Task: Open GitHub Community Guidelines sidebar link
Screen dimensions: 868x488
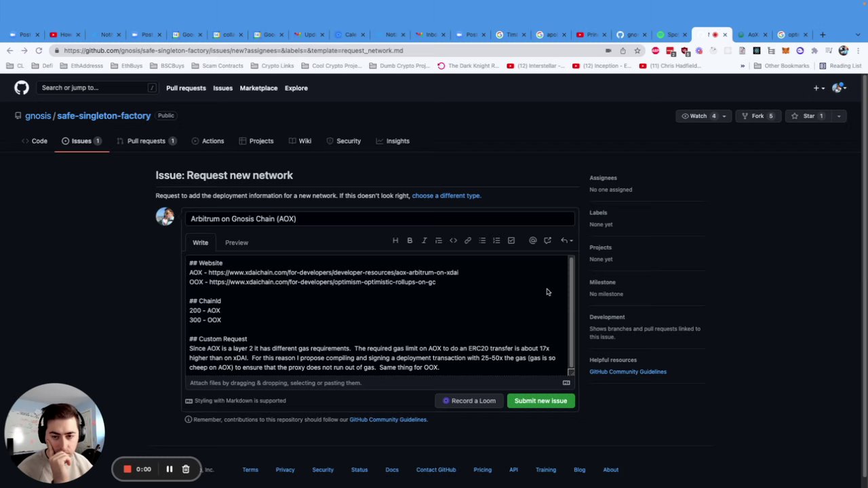Action: coord(628,371)
